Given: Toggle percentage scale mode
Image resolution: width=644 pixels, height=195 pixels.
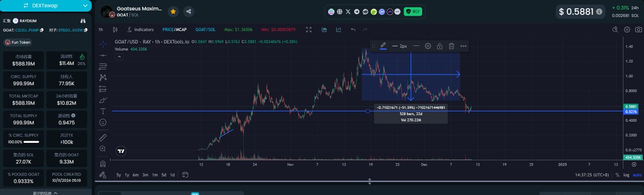Looking at the screenshot, I should (x=617, y=175).
